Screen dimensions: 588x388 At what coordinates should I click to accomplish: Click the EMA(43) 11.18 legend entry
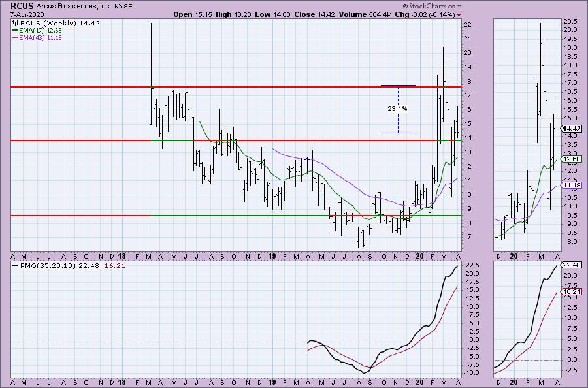[41, 37]
